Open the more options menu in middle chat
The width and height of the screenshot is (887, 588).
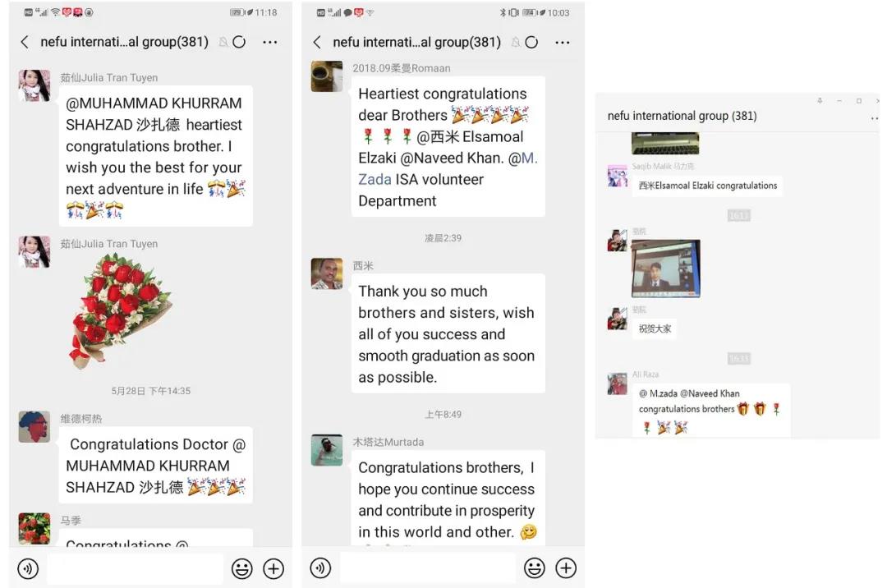pyautogui.click(x=563, y=43)
